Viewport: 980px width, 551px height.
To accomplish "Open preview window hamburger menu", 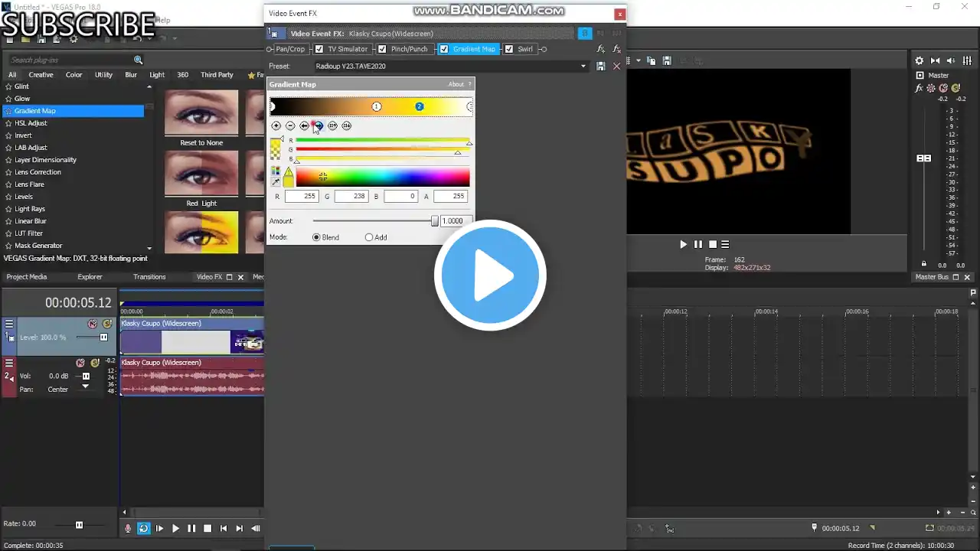I will pyautogui.click(x=725, y=244).
